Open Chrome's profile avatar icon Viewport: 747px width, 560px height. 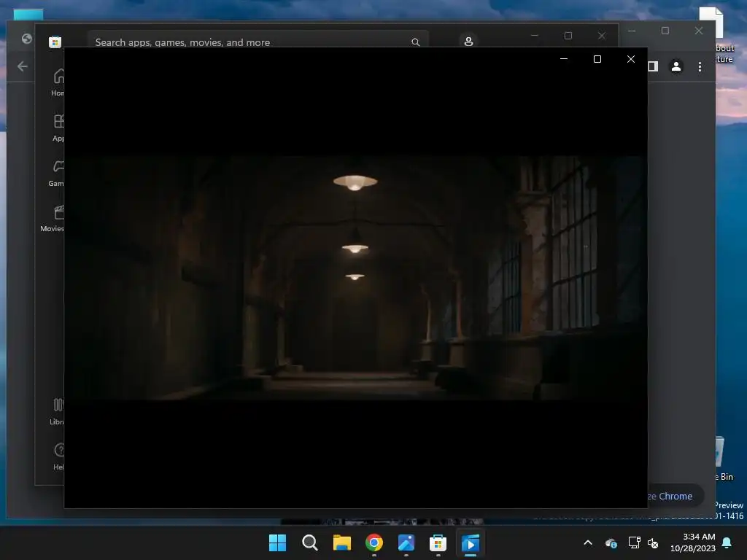(x=676, y=66)
